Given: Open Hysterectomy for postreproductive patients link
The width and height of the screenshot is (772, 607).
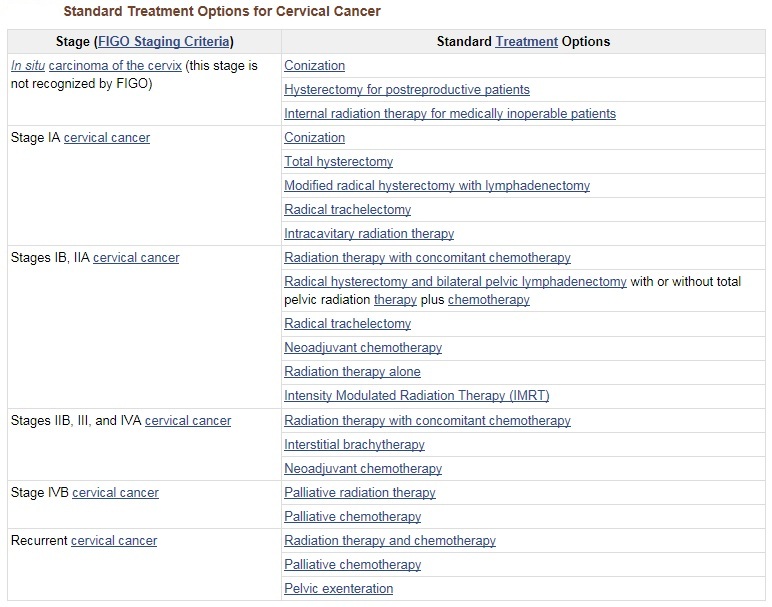Looking at the screenshot, I should click(x=407, y=90).
